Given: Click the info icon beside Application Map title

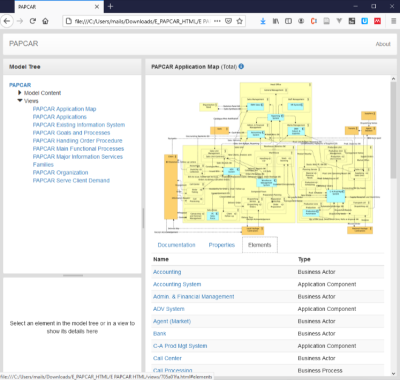Looking at the screenshot, I should 241,66.
